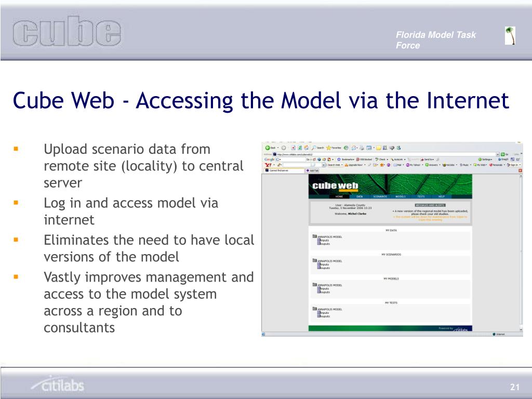Open the DATA tab in cube web navigation
Screen dimensions: 532x399
(360, 196)
